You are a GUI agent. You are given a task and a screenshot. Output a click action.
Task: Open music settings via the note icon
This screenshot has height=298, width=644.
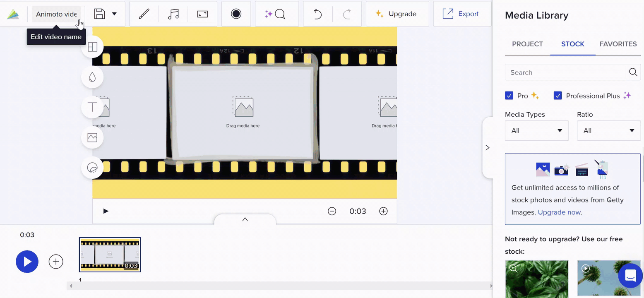pos(173,14)
